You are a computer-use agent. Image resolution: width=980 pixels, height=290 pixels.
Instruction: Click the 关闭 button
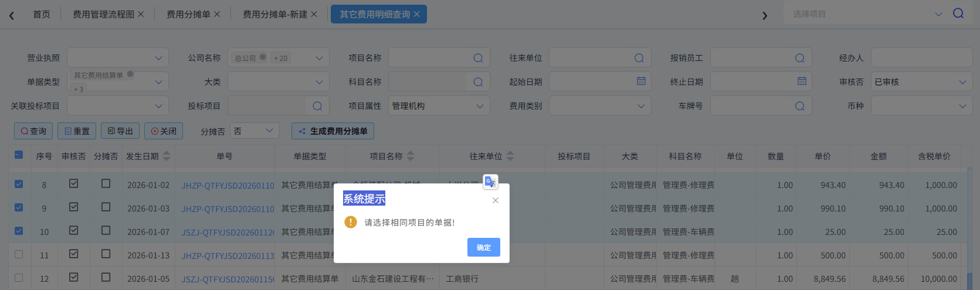click(x=164, y=131)
